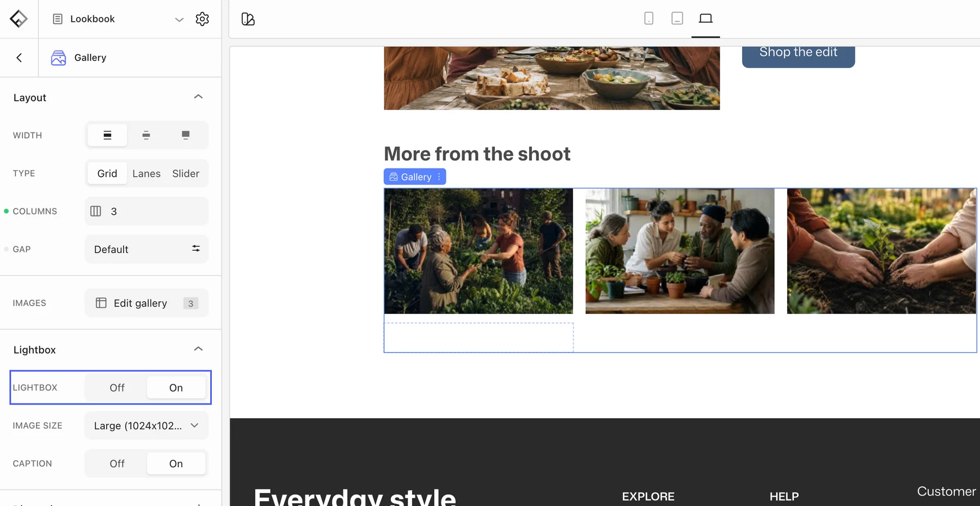980x506 pixels.
Task: Open page settings gear icon
Action: [202, 19]
